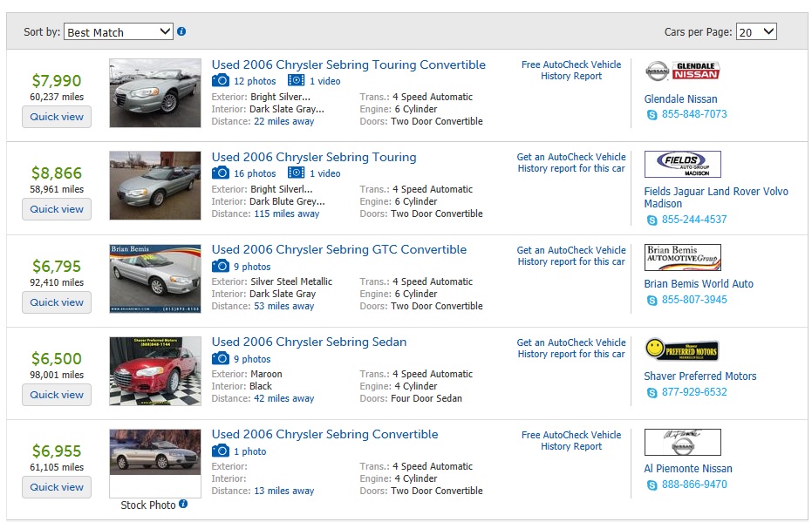
Task: Click the Shaver Preferred Motors smiley logo
Action: click(x=682, y=350)
